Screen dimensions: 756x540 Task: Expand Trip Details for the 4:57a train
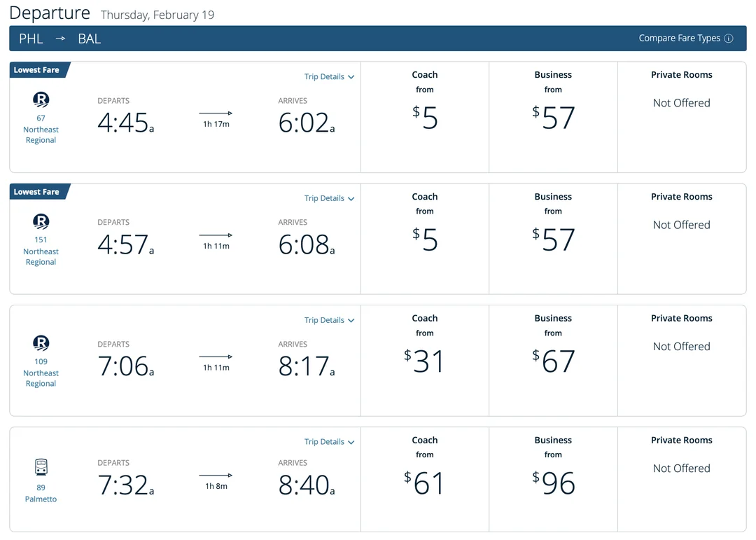329,199
